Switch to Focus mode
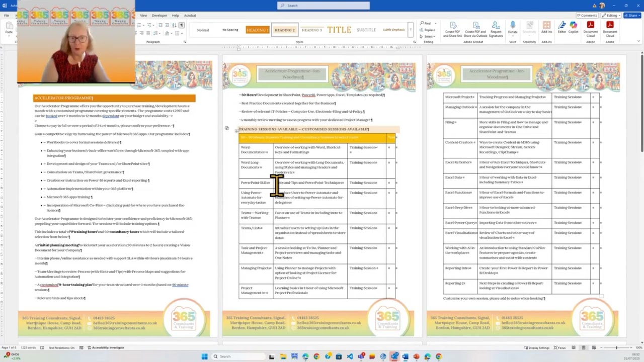Image resolution: width=644 pixels, height=362 pixels. pyautogui.click(x=560, y=348)
